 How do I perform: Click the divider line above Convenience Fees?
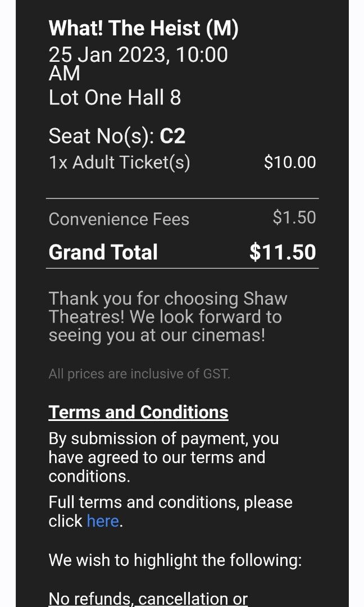(182, 197)
